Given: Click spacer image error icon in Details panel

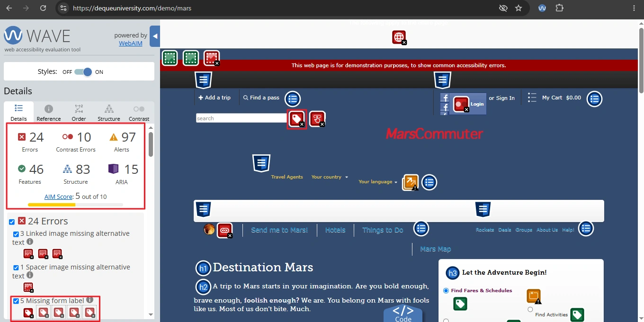Looking at the screenshot, I should tap(28, 287).
